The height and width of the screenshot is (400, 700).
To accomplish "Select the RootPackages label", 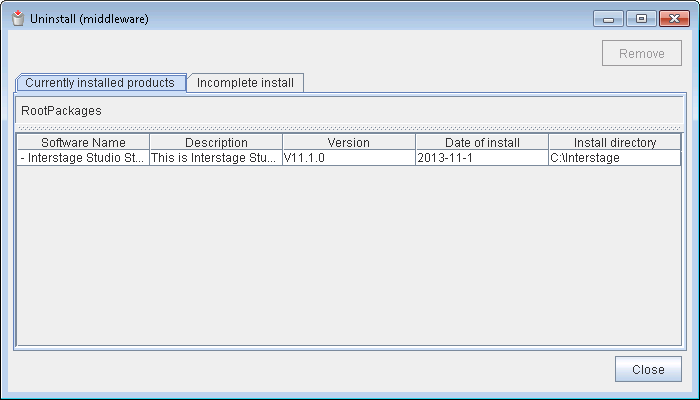I will tap(61, 111).
